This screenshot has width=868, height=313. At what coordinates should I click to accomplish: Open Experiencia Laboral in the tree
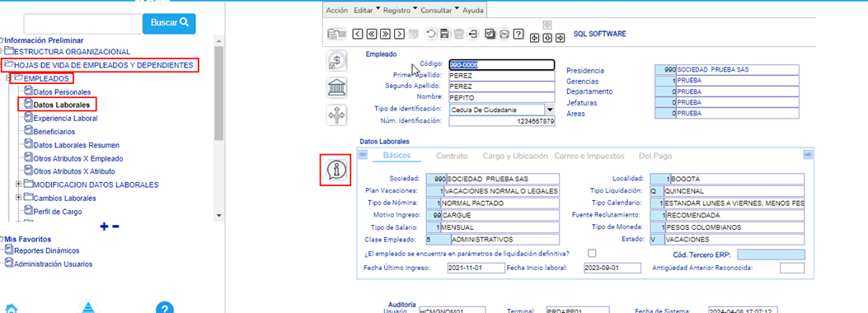pyautogui.click(x=65, y=119)
